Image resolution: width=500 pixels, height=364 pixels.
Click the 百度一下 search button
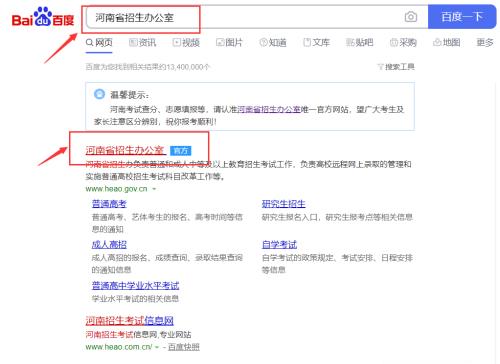[462, 17]
